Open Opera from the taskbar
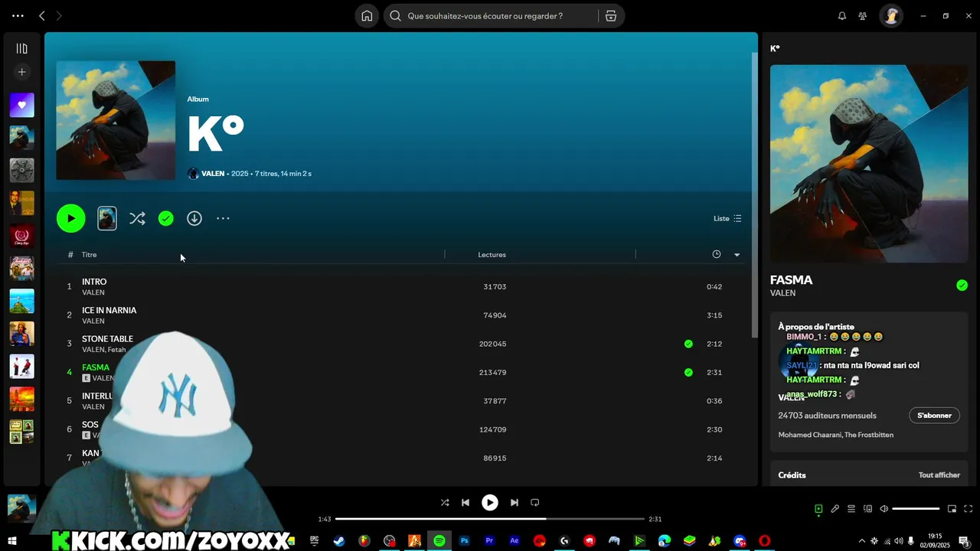Viewport: 980px width, 551px height. (764, 541)
